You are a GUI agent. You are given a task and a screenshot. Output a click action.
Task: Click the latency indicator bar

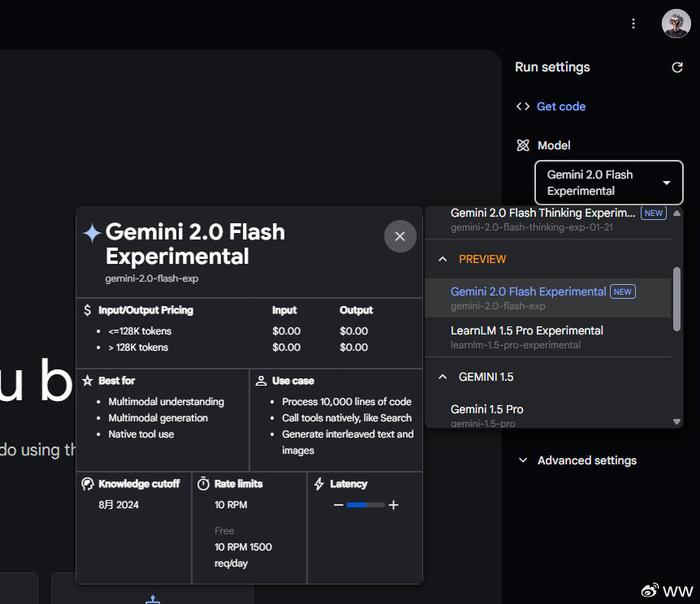365,505
